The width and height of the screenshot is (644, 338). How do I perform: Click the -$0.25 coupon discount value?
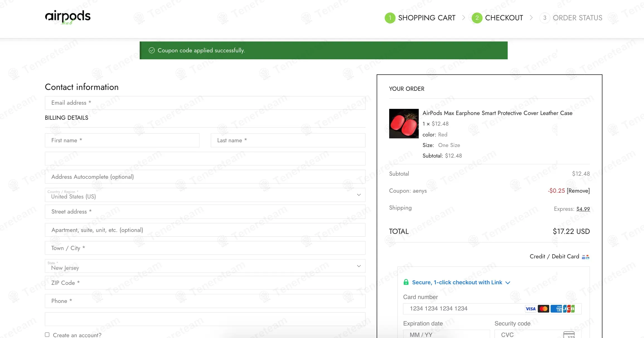point(556,191)
